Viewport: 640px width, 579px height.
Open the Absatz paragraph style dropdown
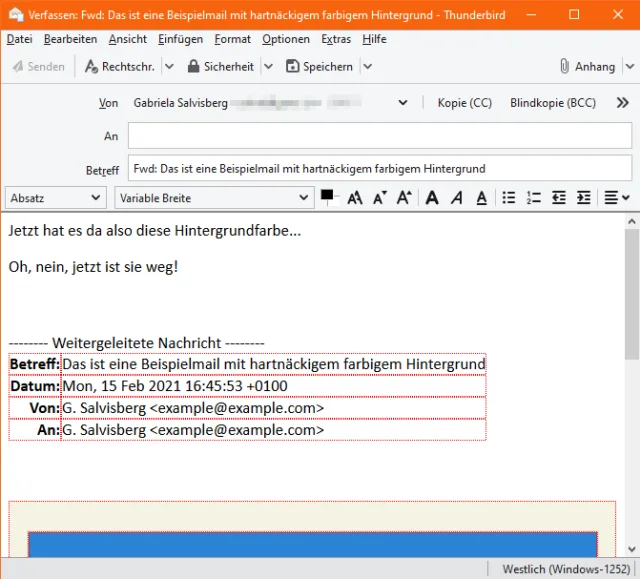click(x=57, y=198)
